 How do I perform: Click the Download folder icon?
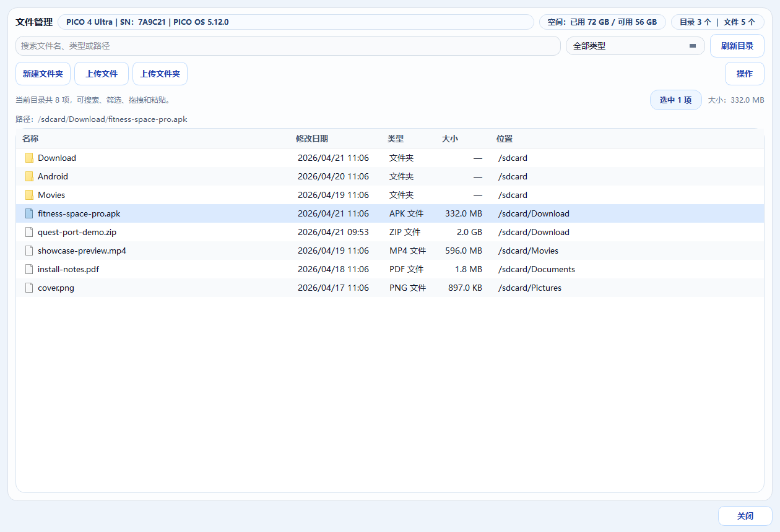point(29,158)
